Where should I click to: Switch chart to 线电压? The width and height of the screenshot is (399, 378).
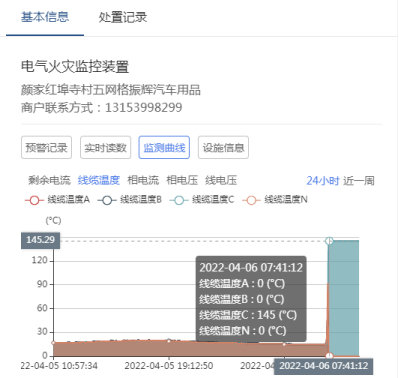click(221, 180)
